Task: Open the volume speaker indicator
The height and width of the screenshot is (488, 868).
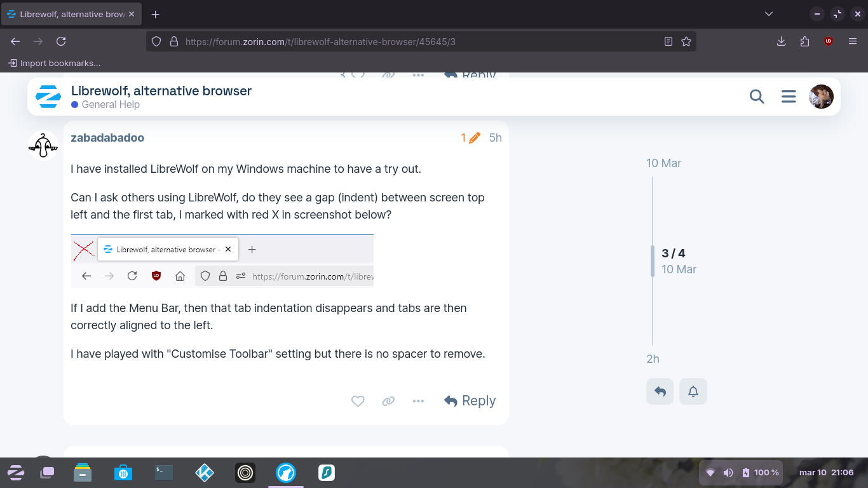Action: pos(728,473)
